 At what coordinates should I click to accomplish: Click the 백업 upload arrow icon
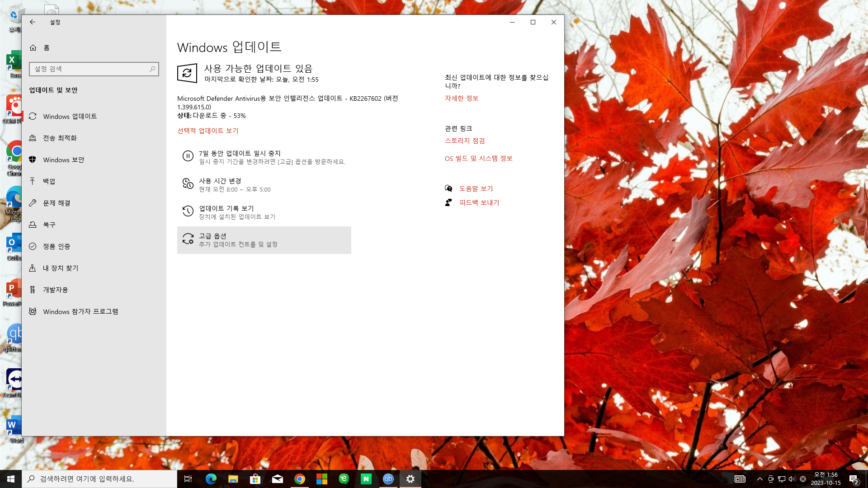point(33,181)
